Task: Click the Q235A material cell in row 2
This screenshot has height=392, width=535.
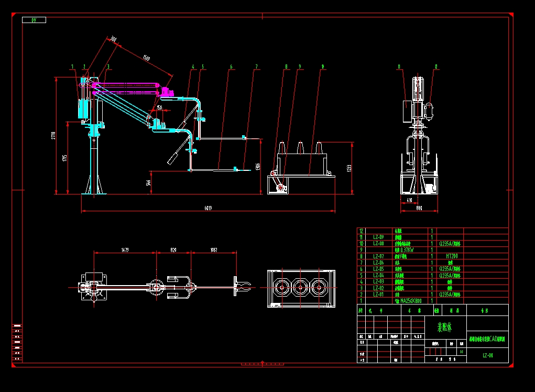Action: (450, 295)
